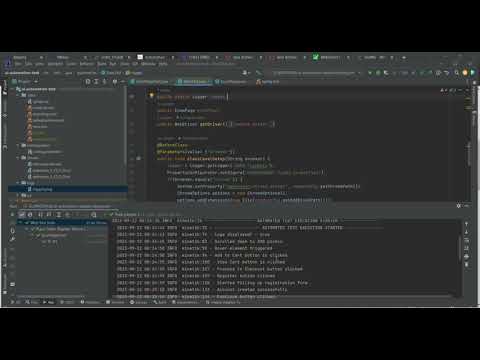The width and height of the screenshot is (480, 360).
Task: Click the green arrow icon at toolbar's right end
Action: [x=473, y=73]
